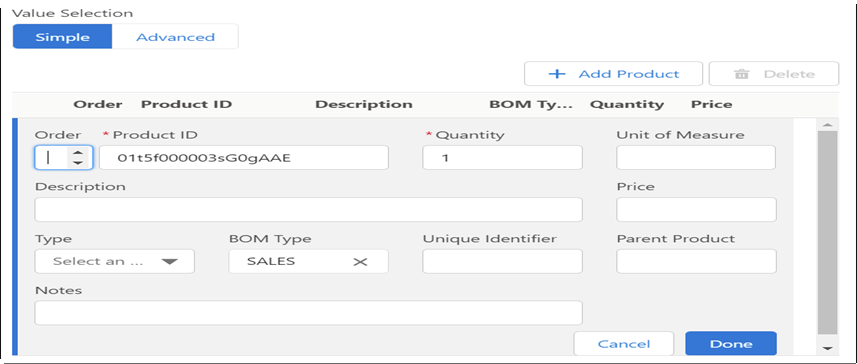Image resolution: width=857 pixels, height=364 pixels.
Task: Click scrollbar up arrow
Action: click(x=827, y=125)
